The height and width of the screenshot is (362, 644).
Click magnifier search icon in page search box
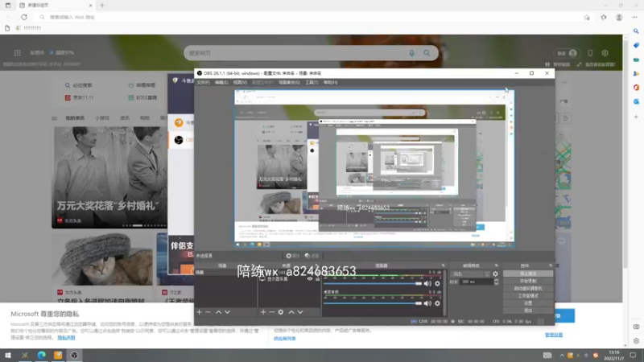pyautogui.click(x=427, y=53)
